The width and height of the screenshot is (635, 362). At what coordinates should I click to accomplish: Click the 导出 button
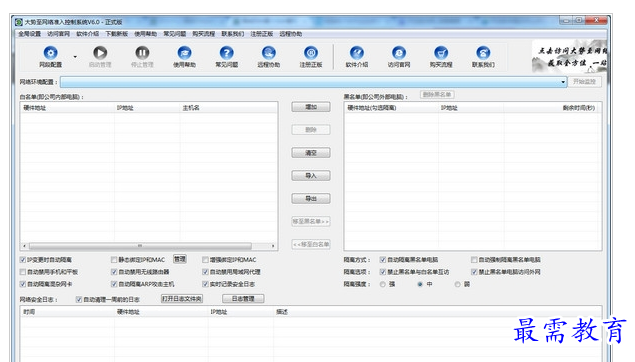pos(311,198)
